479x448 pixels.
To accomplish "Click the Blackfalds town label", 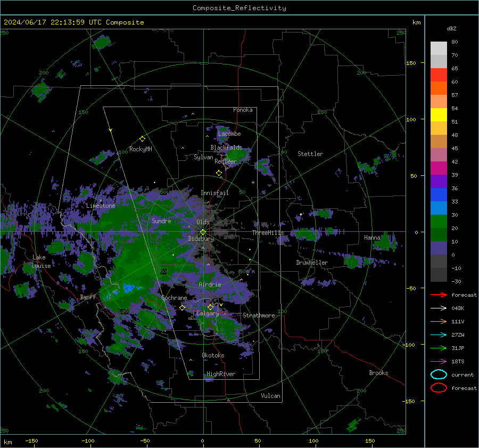I will [x=226, y=148].
